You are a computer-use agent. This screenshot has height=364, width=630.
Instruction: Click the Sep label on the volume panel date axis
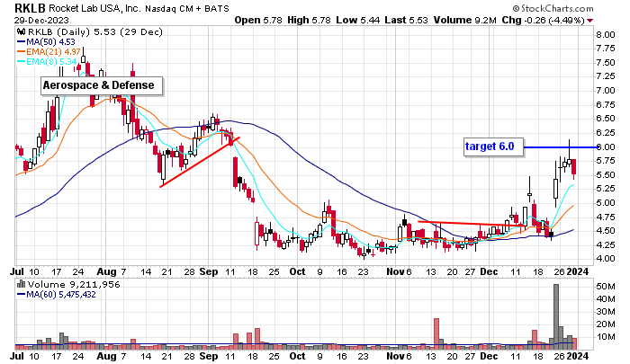[x=208, y=356]
